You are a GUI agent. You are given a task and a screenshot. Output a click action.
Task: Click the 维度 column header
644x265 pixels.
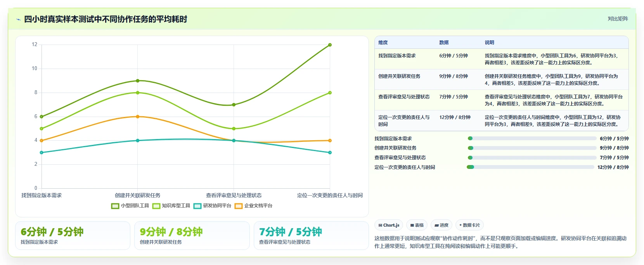(383, 43)
